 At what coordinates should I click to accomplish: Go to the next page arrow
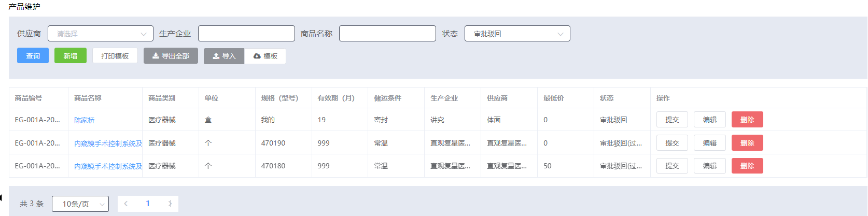pos(170,204)
